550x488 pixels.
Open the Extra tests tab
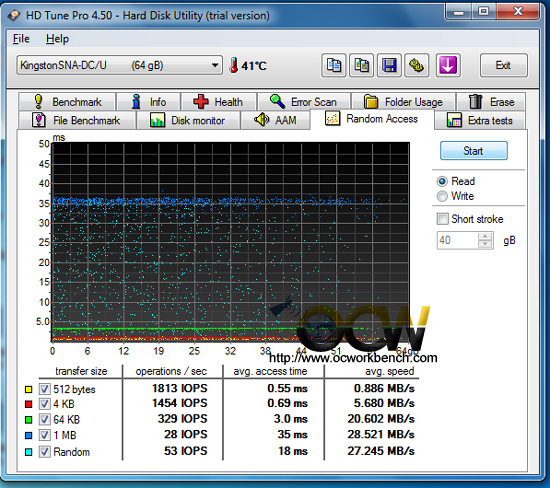point(480,120)
